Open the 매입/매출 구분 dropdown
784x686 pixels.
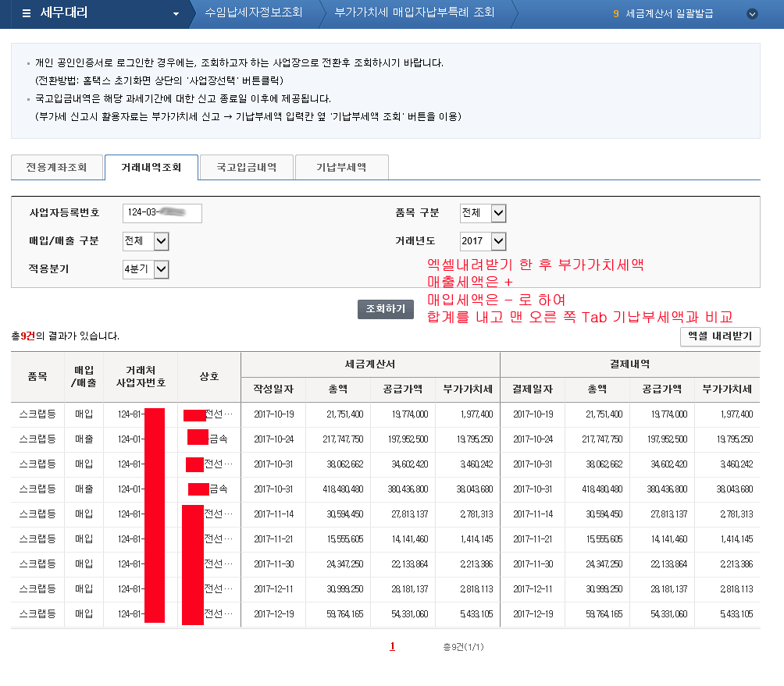(145, 241)
